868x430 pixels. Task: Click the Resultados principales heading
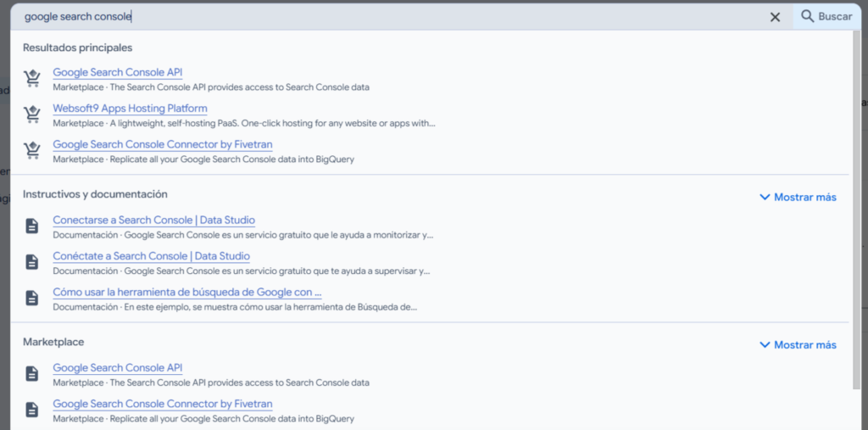tap(77, 47)
